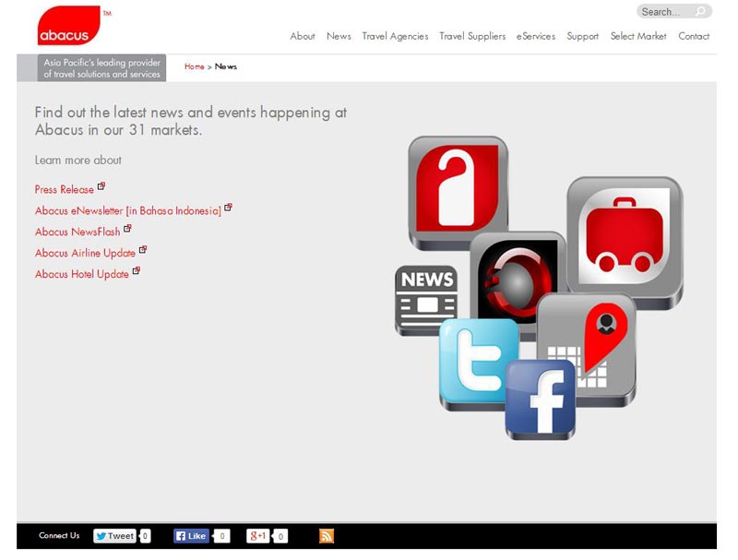This screenshot has height=560, width=738.
Task: Click external-link icon beside Press Release
Action: coord(101,186)
